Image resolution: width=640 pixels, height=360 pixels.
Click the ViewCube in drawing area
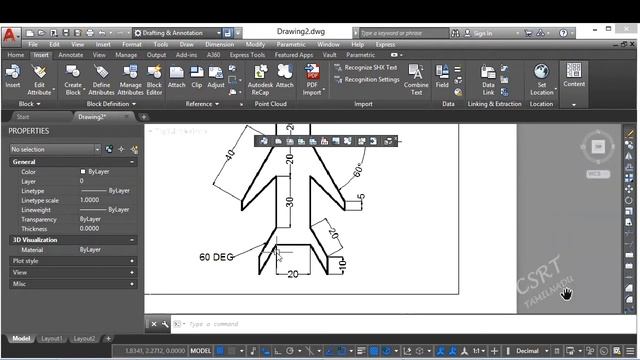click(x=598, y=147)
